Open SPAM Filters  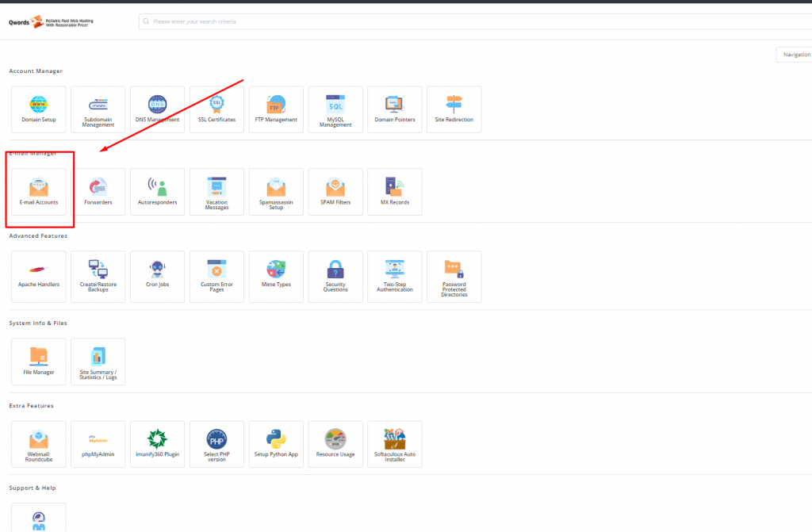335,191
